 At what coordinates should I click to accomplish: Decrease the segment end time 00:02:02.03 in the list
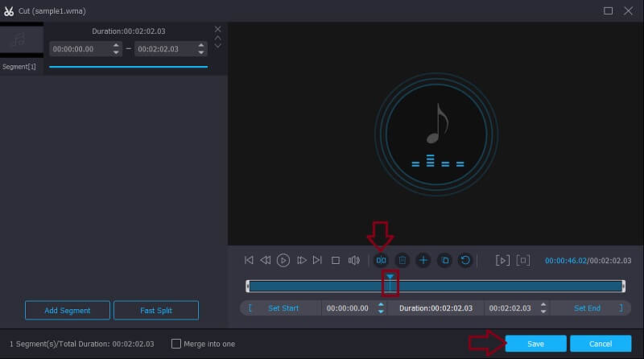[x=201, y=52]
